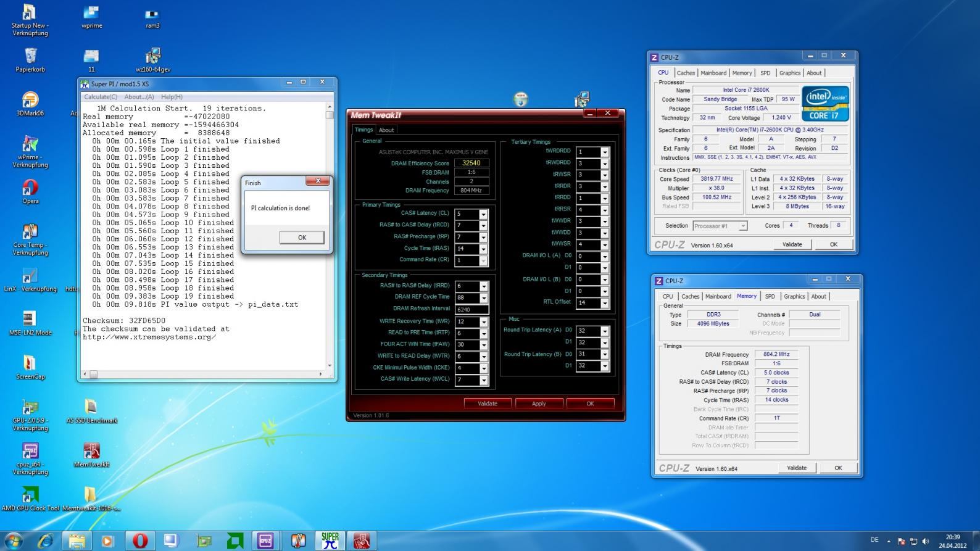The width and height of the screenshot is (980, 551).
Task: Click Validate in top CPU-Z window
Action: [792, 244]
